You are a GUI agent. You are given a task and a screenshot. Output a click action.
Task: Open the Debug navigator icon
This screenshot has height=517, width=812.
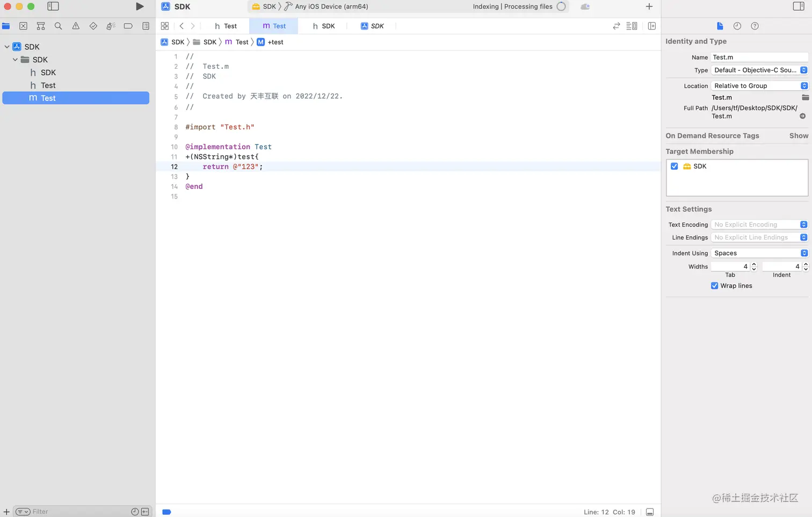(x=111, y=26)
